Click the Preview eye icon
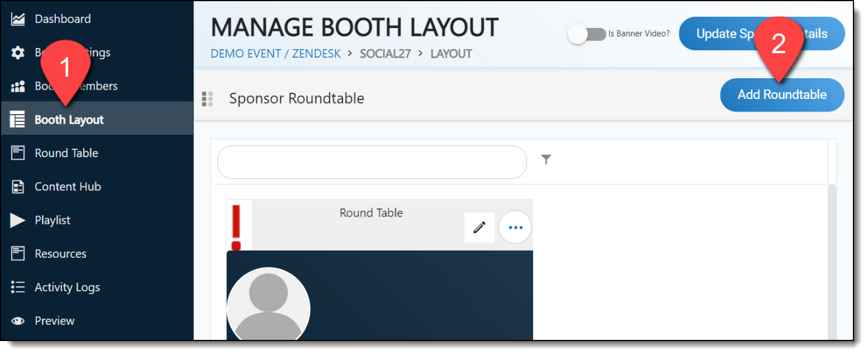The image size is (868, 355). point(18,321)
